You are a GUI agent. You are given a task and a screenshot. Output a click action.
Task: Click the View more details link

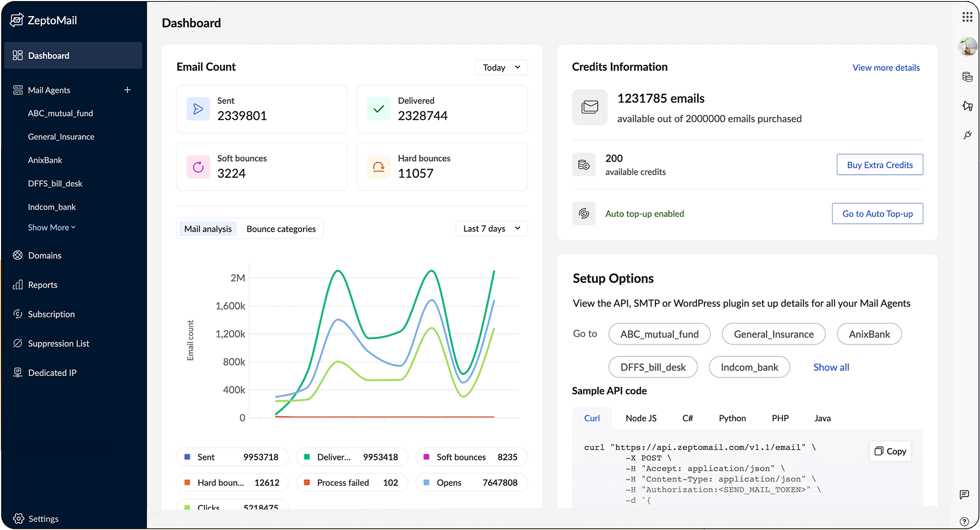886,67
